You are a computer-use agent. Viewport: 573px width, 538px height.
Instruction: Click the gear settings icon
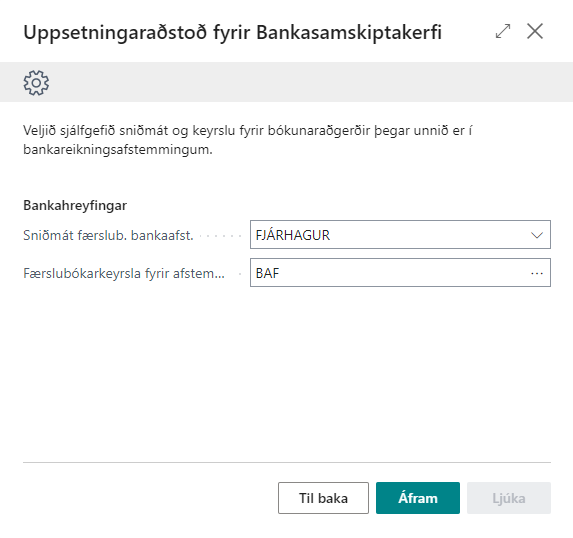pyautogui.click(x=36, y=83)
